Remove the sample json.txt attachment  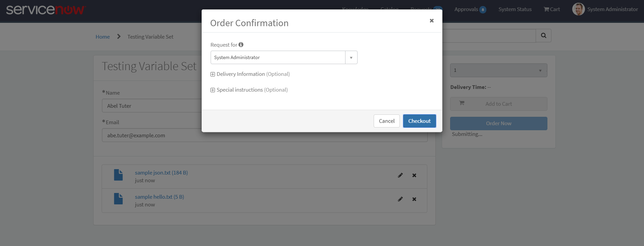click(x=414, y=175)
